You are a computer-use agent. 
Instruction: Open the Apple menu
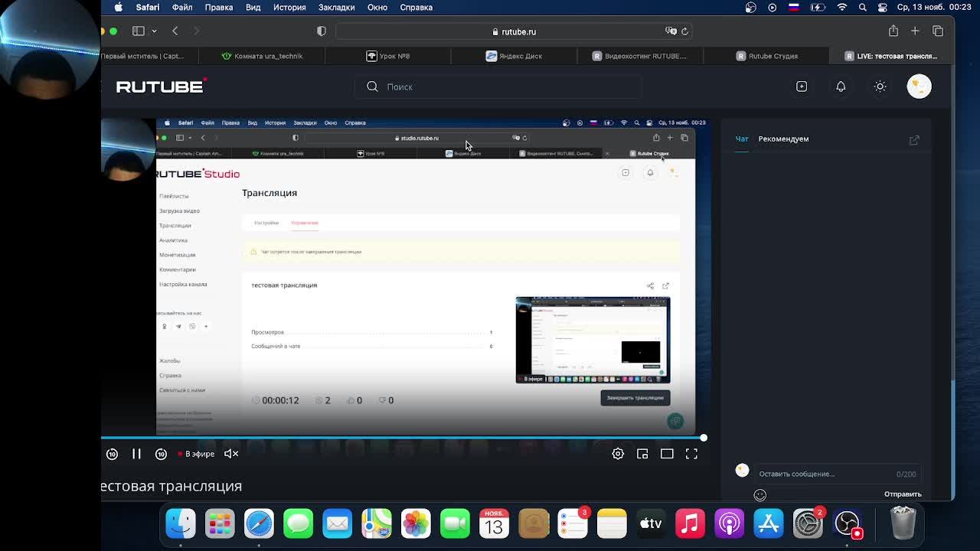tap(119, 7)
